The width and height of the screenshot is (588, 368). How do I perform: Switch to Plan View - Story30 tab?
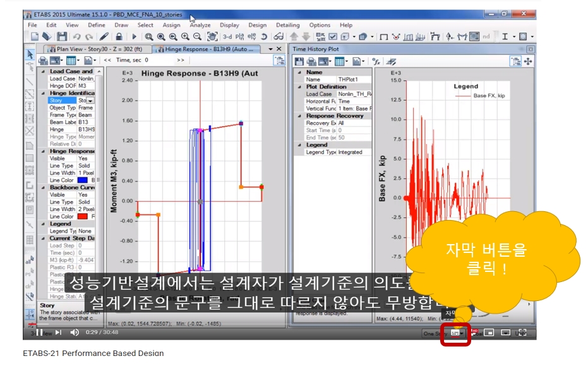pyautogui.click(x=99, y=49)
